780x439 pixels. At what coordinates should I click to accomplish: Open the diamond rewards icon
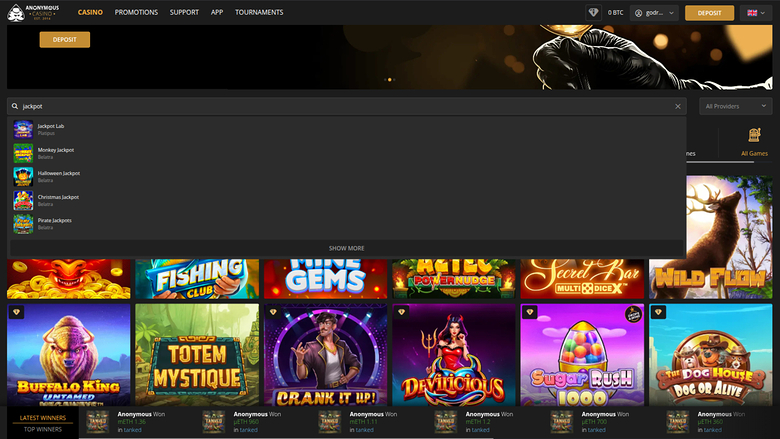(593, 12)
